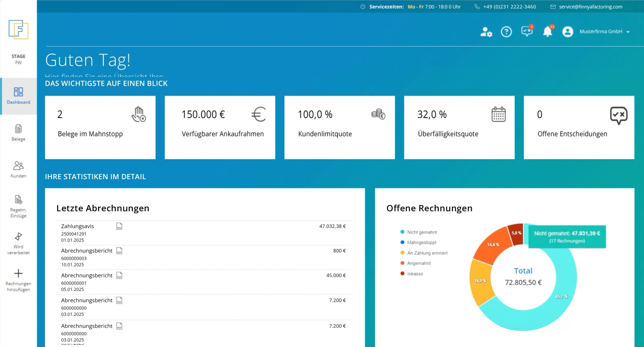Open the help question mark icon

point(506,32)
